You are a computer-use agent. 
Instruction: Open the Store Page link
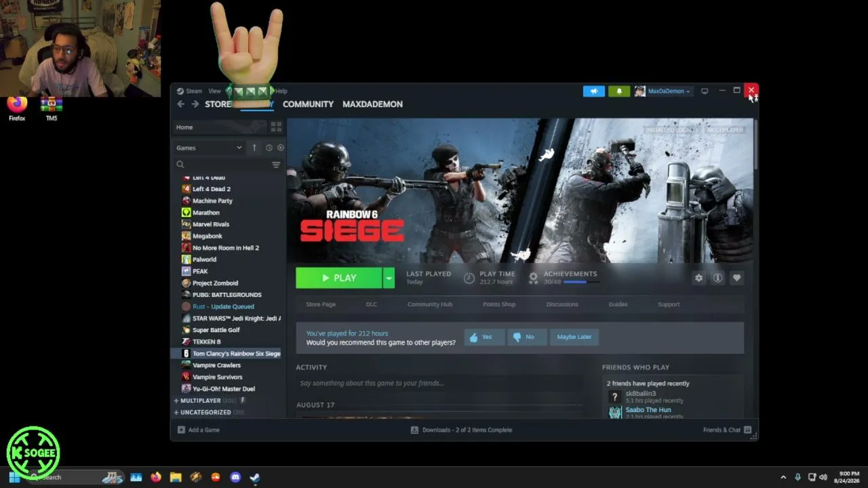pyautogui.click(x=321, y=304)
